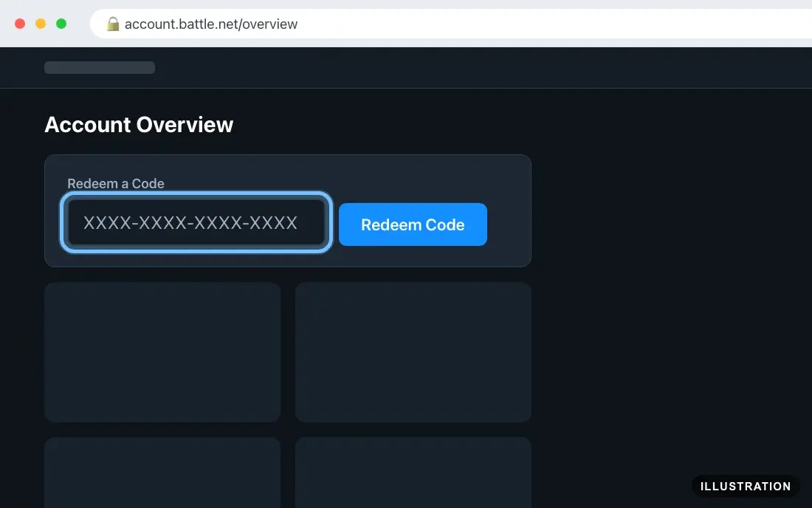Minimize the window with the yellow button
812x508 pixels.
point(41,24)
